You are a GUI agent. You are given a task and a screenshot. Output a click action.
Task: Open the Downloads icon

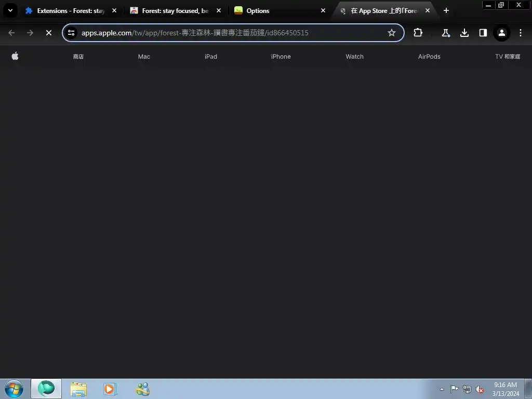464,33
